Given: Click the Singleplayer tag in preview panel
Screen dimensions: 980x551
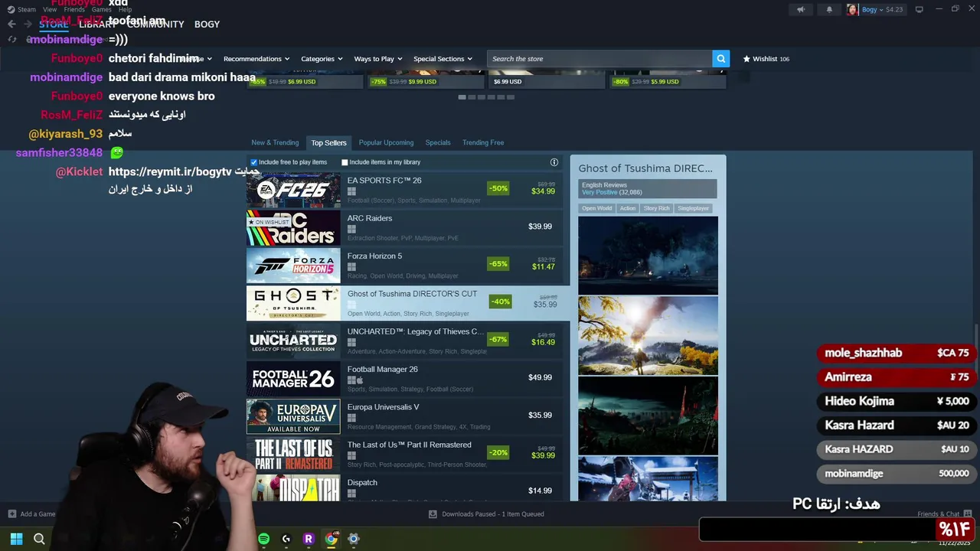Looking at the screenshot, I should (693, 208).
